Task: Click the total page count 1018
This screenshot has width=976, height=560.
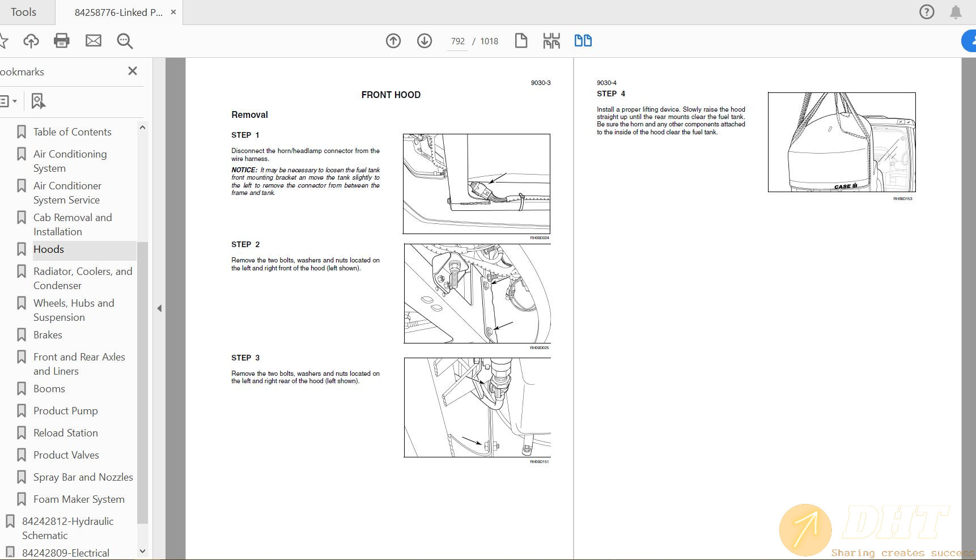Action: click(489, 41)
